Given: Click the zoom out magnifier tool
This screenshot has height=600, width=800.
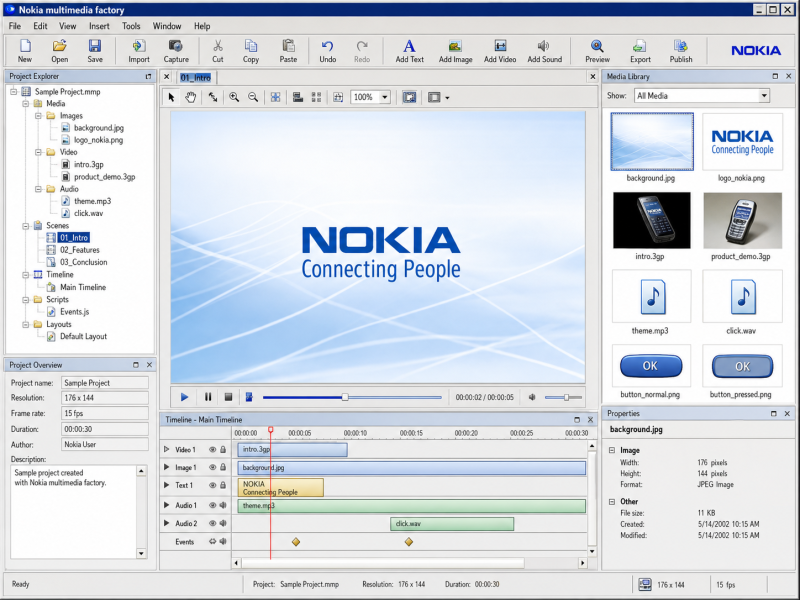Looking at the screenshot, I should [x=253, y=97].
